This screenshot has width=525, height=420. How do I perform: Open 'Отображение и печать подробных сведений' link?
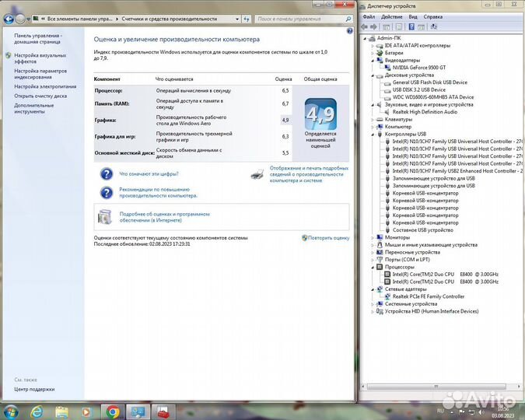[x=309, y=174]
